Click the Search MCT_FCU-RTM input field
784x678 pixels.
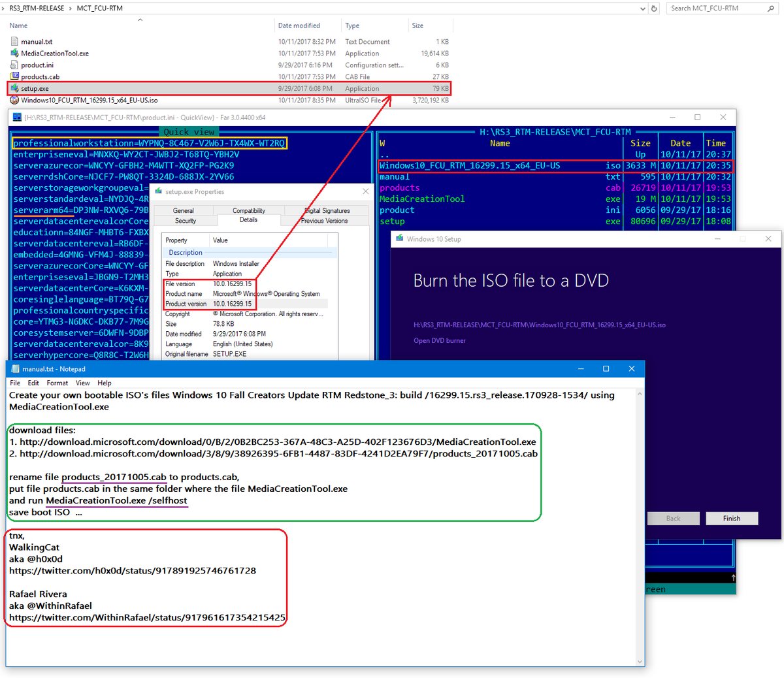tap(715, 8)
